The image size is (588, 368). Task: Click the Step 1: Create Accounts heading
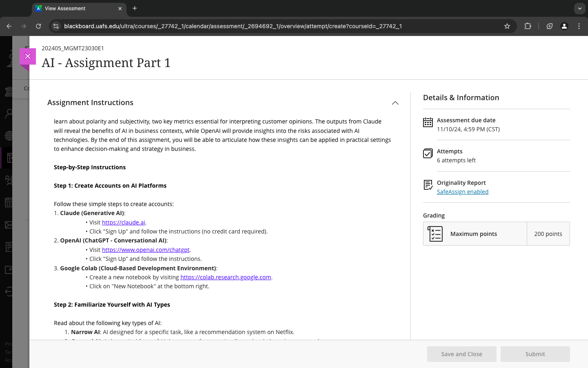coord(110,186)
